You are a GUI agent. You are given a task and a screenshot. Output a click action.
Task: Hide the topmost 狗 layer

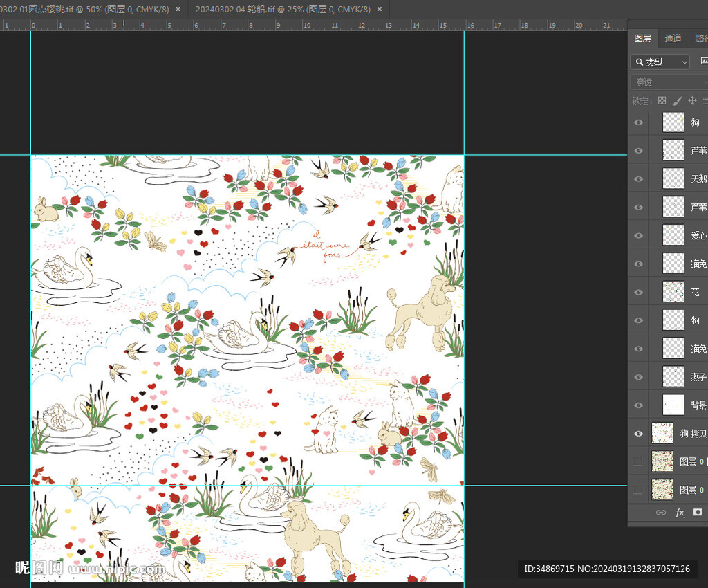click(x=638, y=122)
